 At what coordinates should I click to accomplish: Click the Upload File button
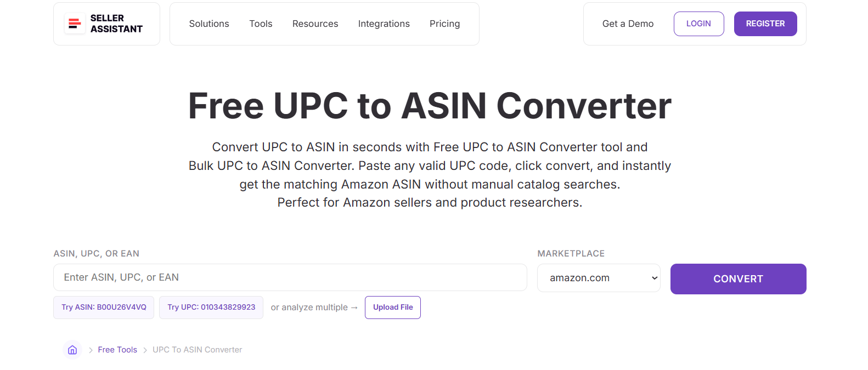[x=392, y=307]
